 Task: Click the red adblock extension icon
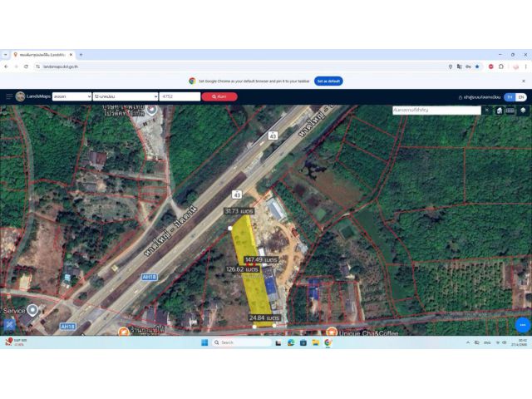(x=491, y=66)
